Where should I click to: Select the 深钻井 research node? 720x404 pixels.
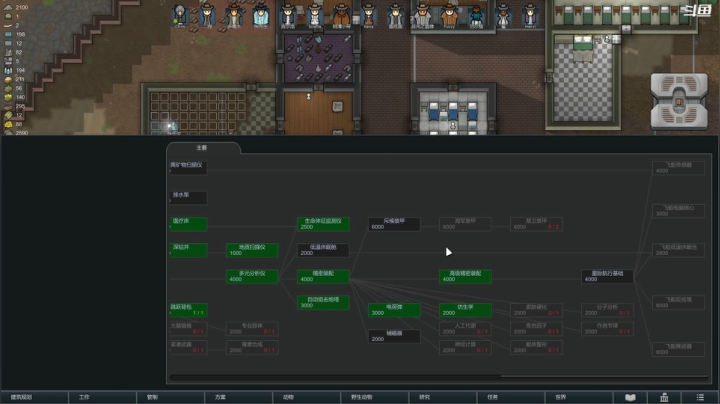188,250
